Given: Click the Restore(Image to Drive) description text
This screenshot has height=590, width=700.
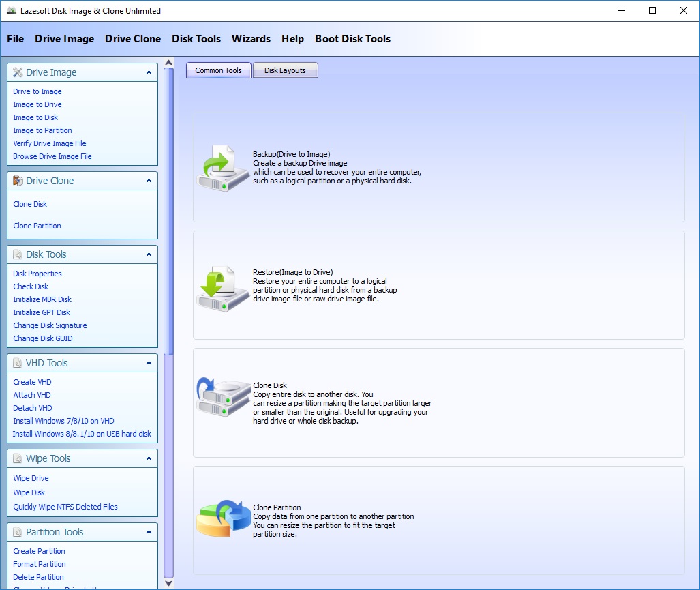Looking at the screenshot, I should (x=325, y=285).
